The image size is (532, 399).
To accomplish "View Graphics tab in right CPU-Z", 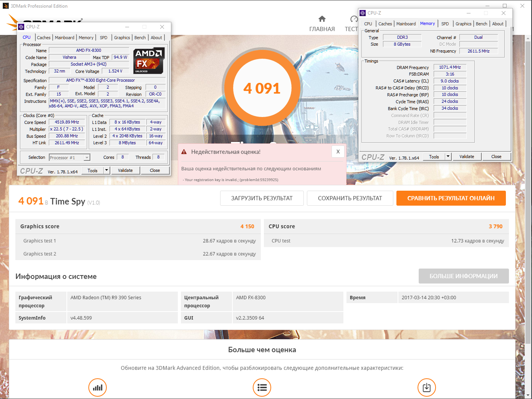I will pos(464,24).
